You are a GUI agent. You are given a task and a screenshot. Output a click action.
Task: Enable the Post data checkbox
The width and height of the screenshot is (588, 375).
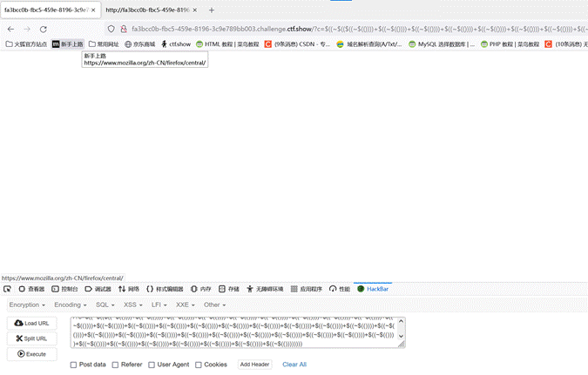[74, 365]
